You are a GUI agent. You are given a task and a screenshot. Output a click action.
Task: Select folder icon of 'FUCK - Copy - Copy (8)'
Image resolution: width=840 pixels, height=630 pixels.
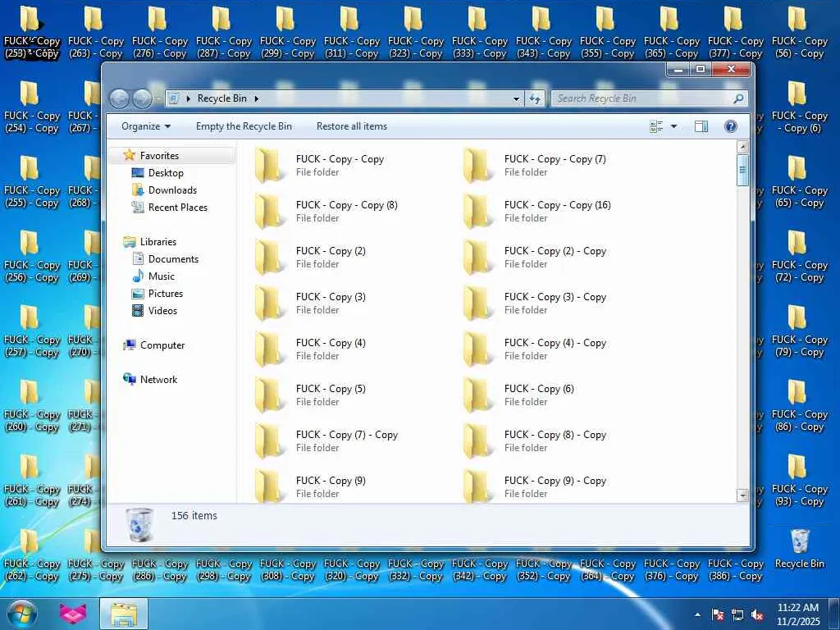coord(268,212)
